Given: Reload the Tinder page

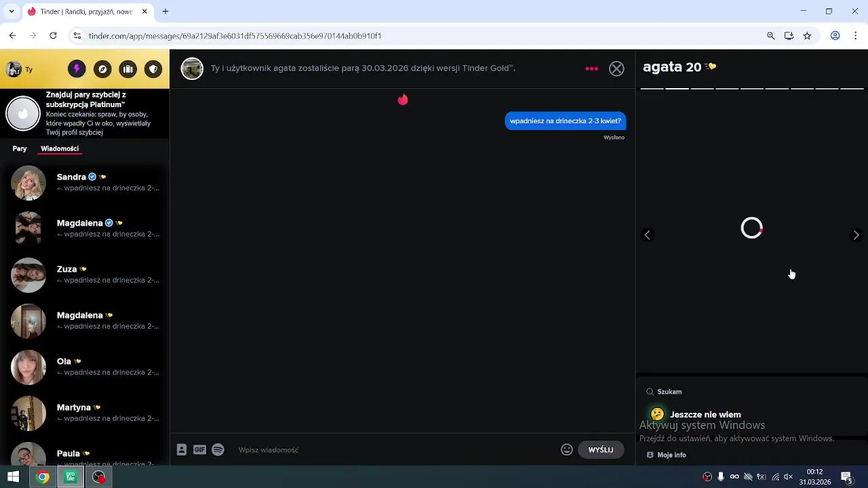Looking at the screenshot, I should (x=53, y=36).
